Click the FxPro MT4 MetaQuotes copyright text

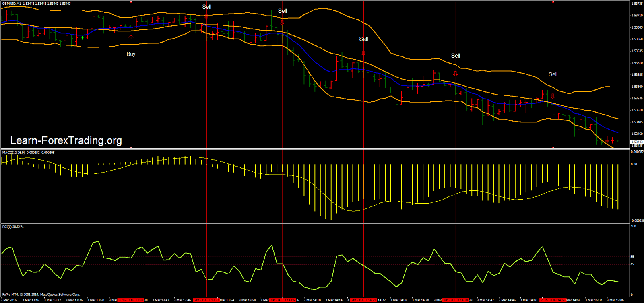[x=41, y=295]
